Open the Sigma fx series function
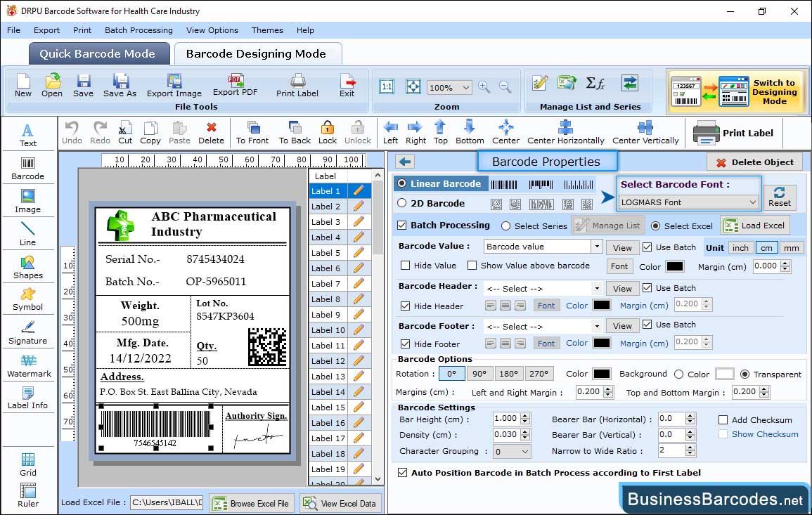Screen dimensions: 812x515 595,83
